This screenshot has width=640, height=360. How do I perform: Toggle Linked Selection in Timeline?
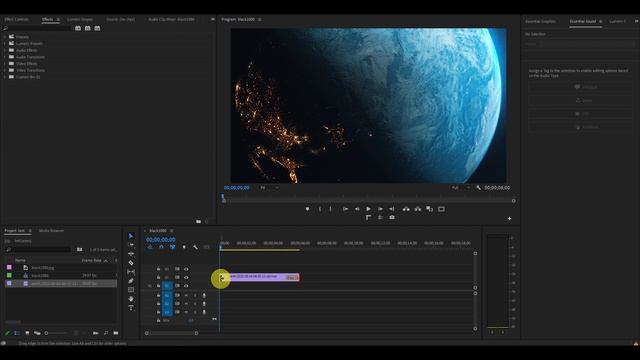click(173, 247)
